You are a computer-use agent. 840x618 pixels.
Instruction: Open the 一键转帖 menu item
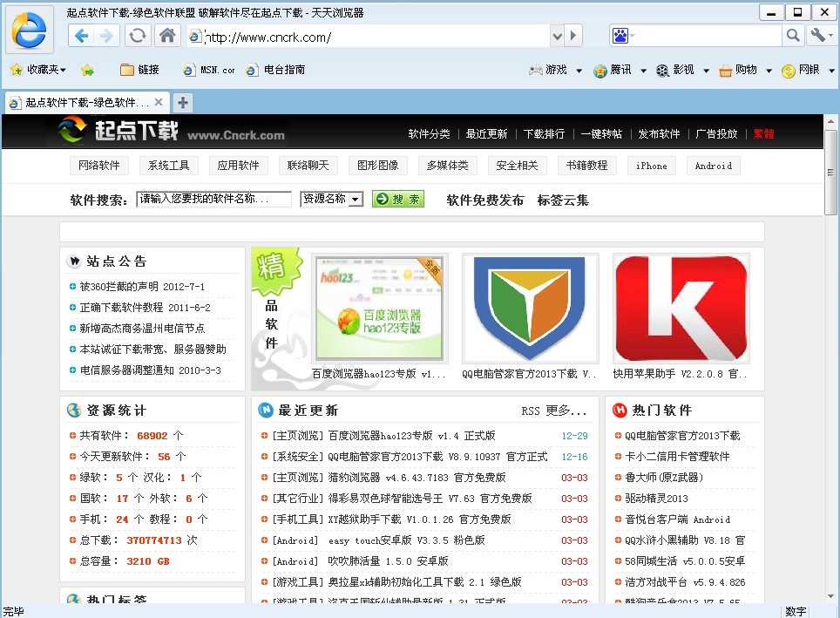pos(601,133)
